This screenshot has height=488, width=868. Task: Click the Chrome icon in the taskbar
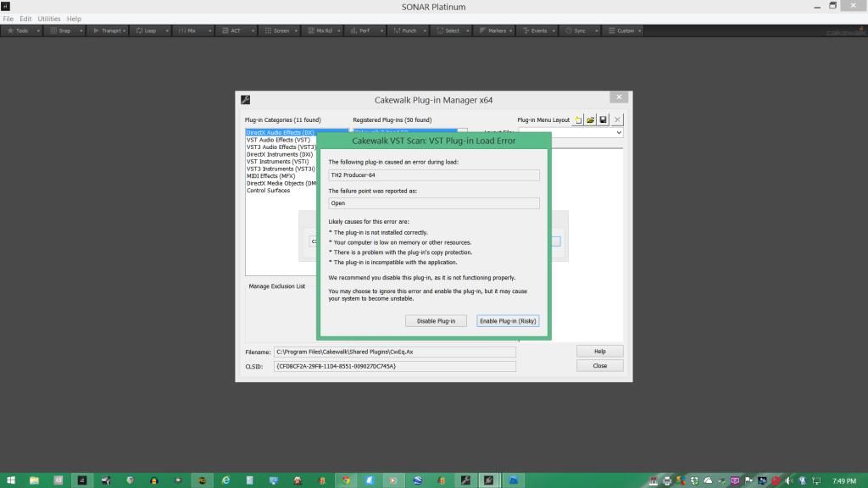pos(347,480)
